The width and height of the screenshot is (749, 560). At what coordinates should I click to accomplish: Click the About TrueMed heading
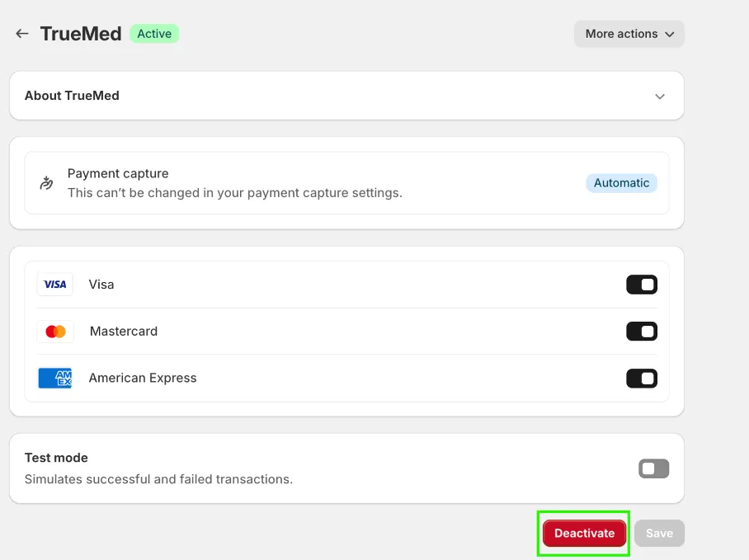click(72, 96)
